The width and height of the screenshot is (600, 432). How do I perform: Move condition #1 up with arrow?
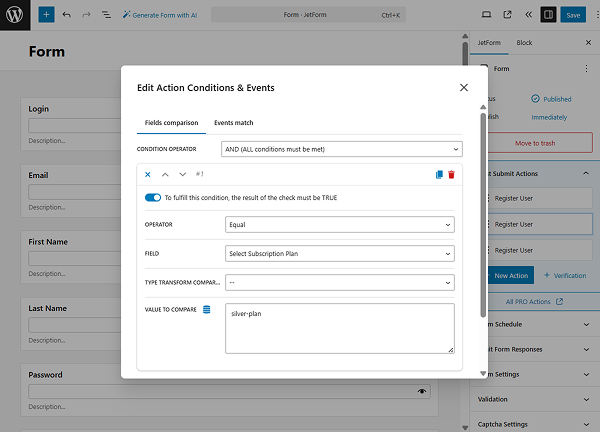coord(165,174)
